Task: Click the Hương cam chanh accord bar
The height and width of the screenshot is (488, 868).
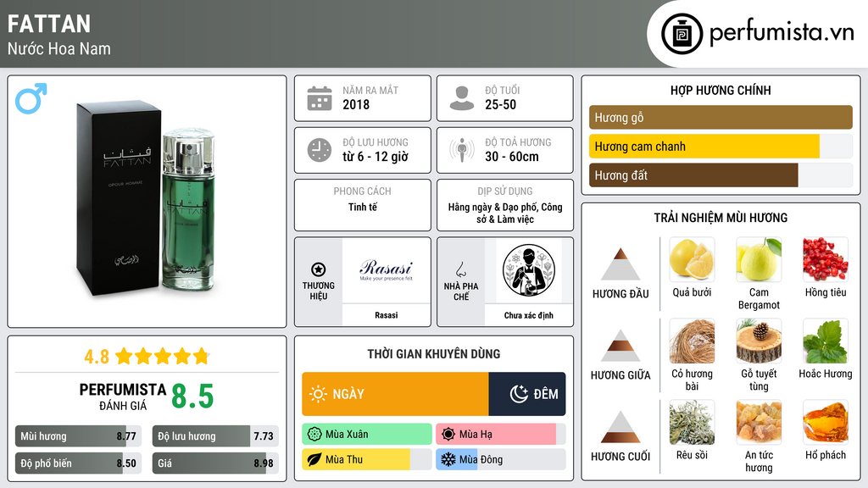Action: tap(721, 147)
